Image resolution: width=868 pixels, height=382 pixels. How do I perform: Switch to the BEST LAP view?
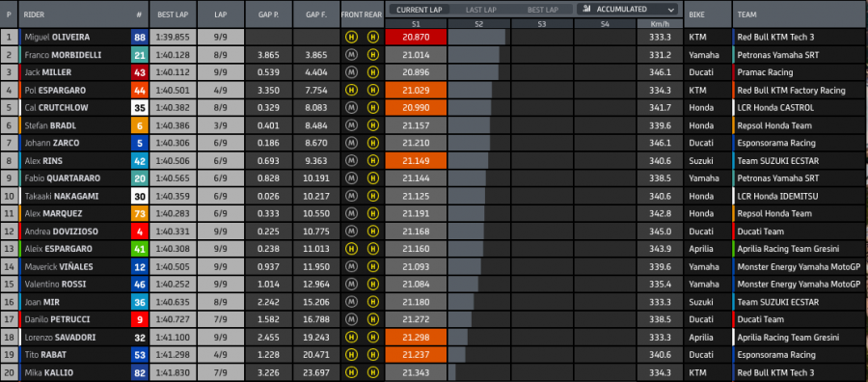(x=542, y=10)
